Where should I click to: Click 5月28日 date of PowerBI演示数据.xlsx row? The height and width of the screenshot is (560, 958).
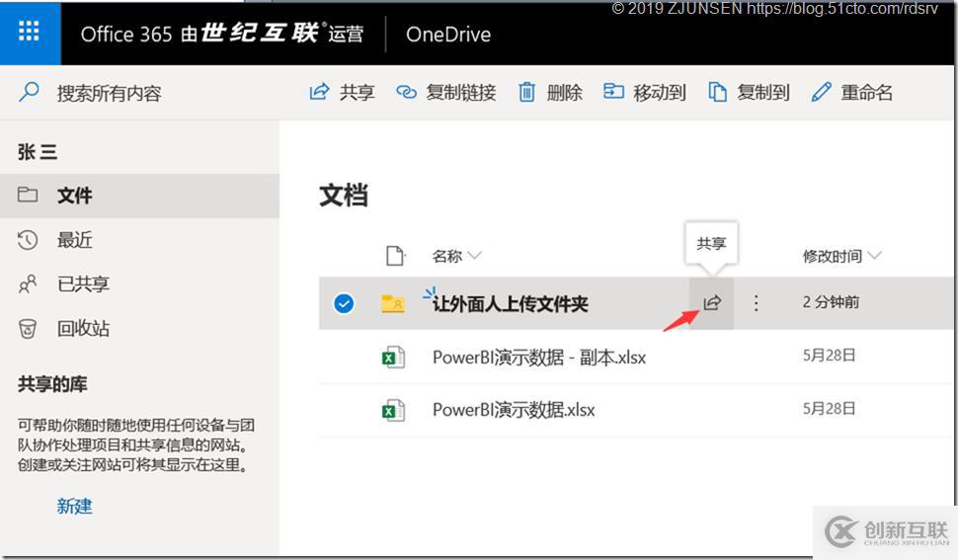click(x=829, y=409)
